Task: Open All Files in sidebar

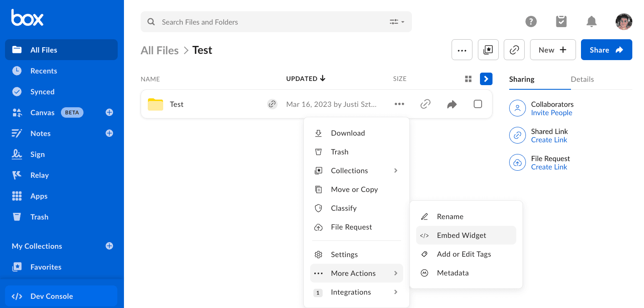Action: point(61,50)
